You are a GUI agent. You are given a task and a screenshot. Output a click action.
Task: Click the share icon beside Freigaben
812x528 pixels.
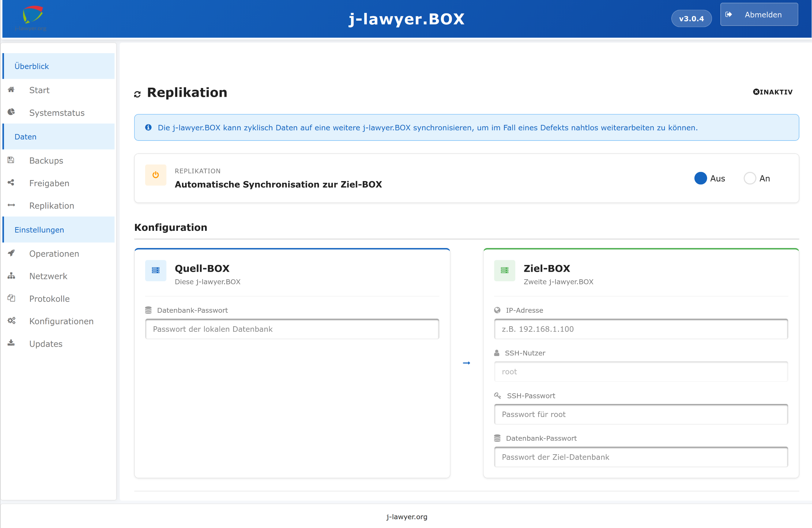pos(11,182)
